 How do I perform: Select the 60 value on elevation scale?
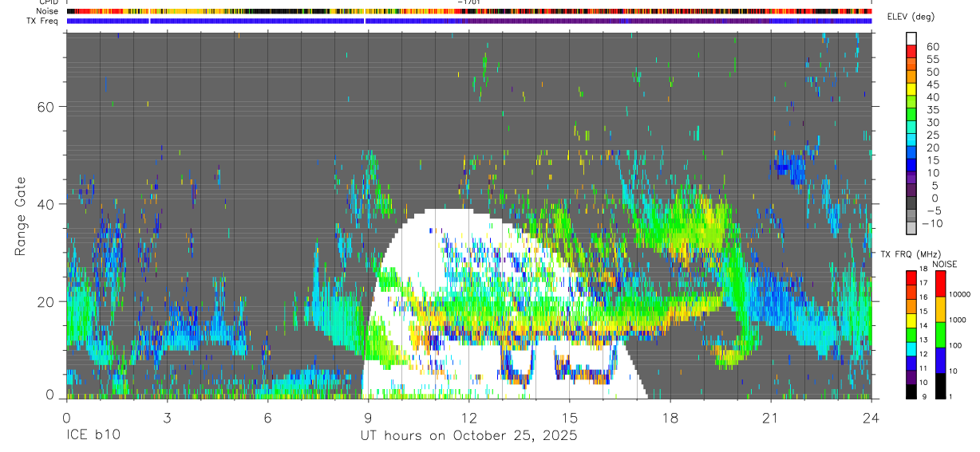(932, 46)
